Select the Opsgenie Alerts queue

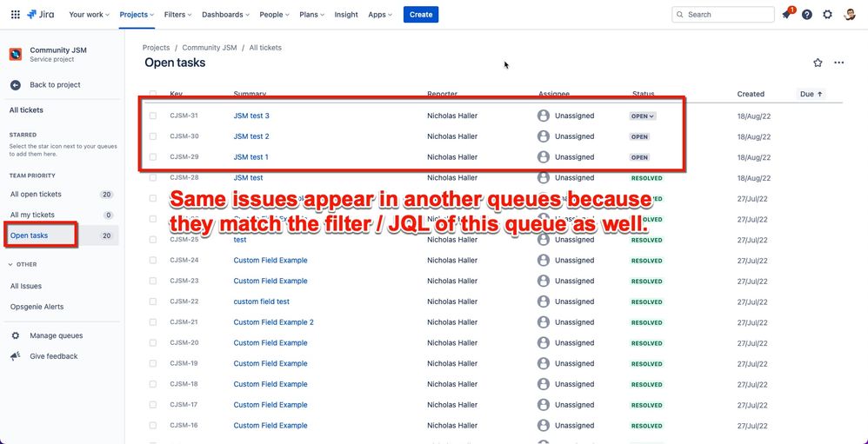61,307
